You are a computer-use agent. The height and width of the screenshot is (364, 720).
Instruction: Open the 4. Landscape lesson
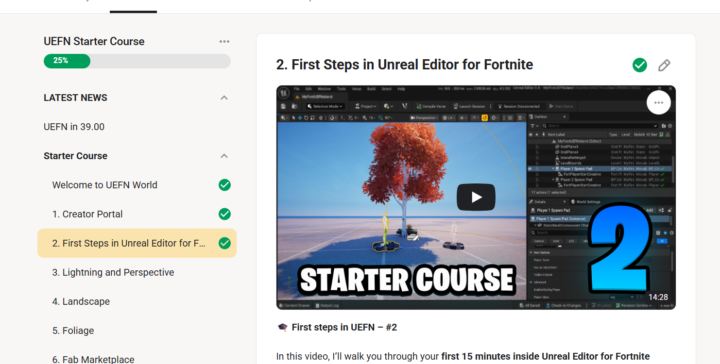point(81,302)
